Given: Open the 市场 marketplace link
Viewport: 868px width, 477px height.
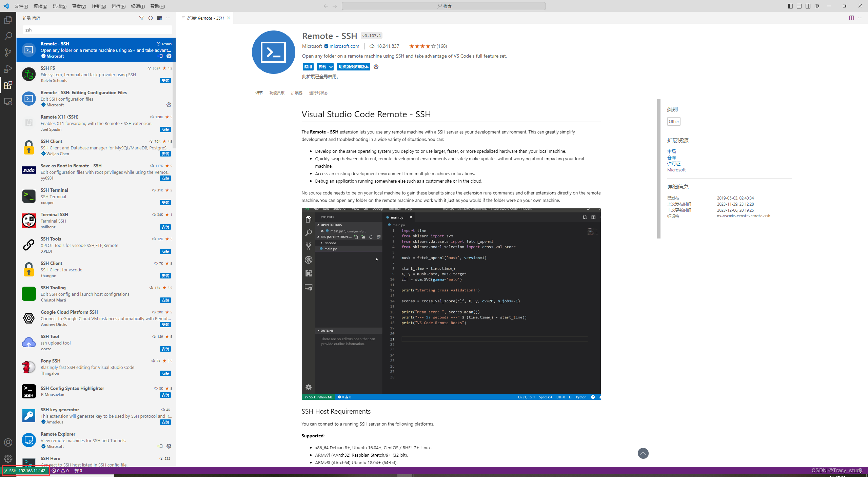Looking at the screenshot, I should tap(672, 151).
